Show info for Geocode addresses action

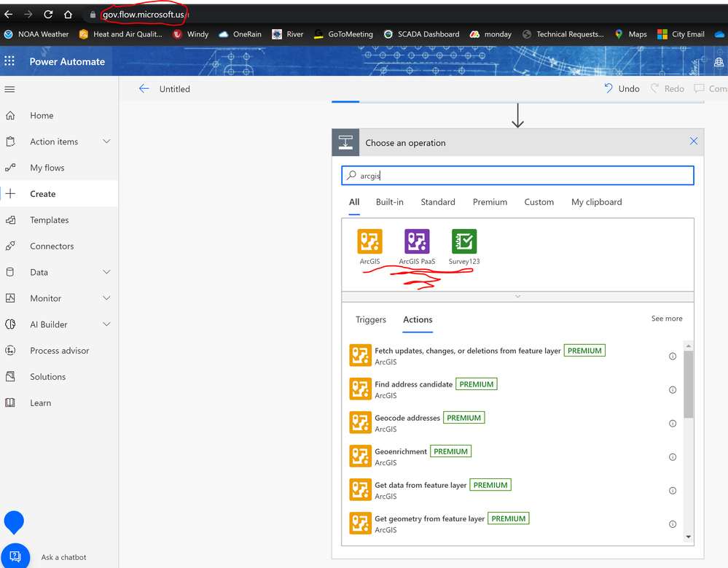(673, 423)
